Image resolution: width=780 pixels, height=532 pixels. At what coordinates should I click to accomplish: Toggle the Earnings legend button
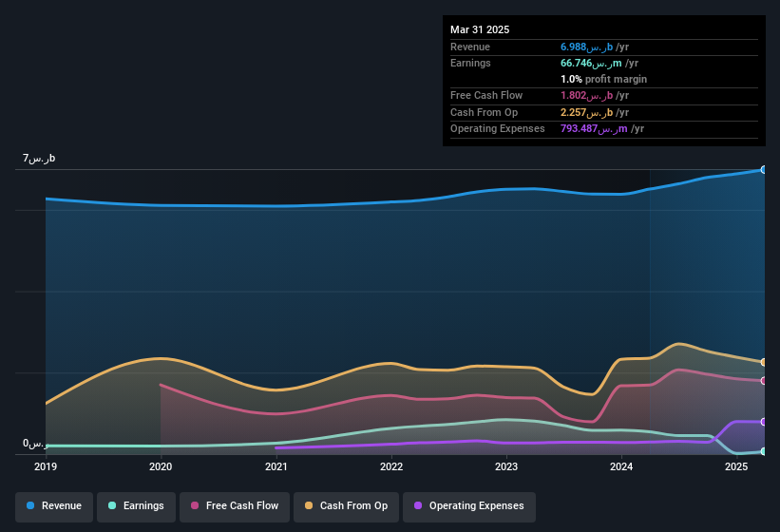136,506
